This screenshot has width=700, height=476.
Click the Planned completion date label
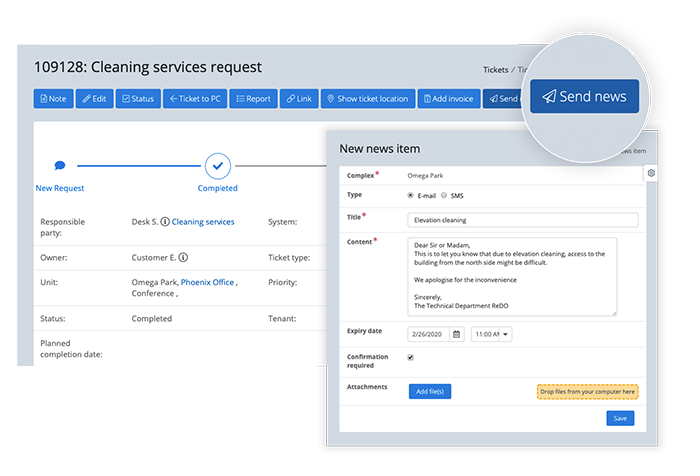point(71,349)
